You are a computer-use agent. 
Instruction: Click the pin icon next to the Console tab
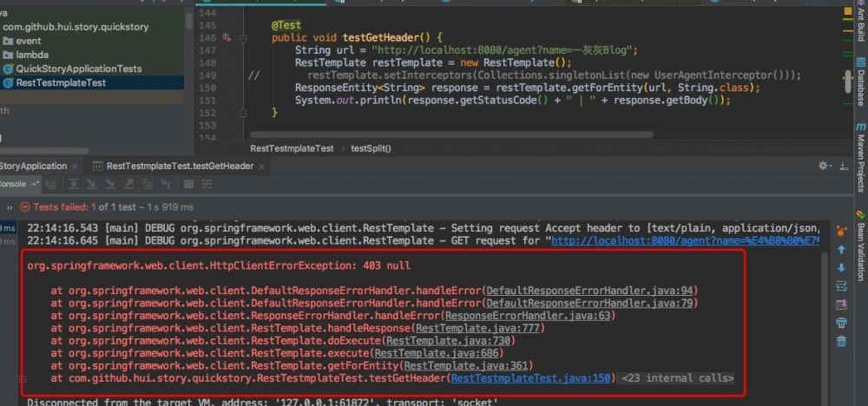[x=35, y=184]
